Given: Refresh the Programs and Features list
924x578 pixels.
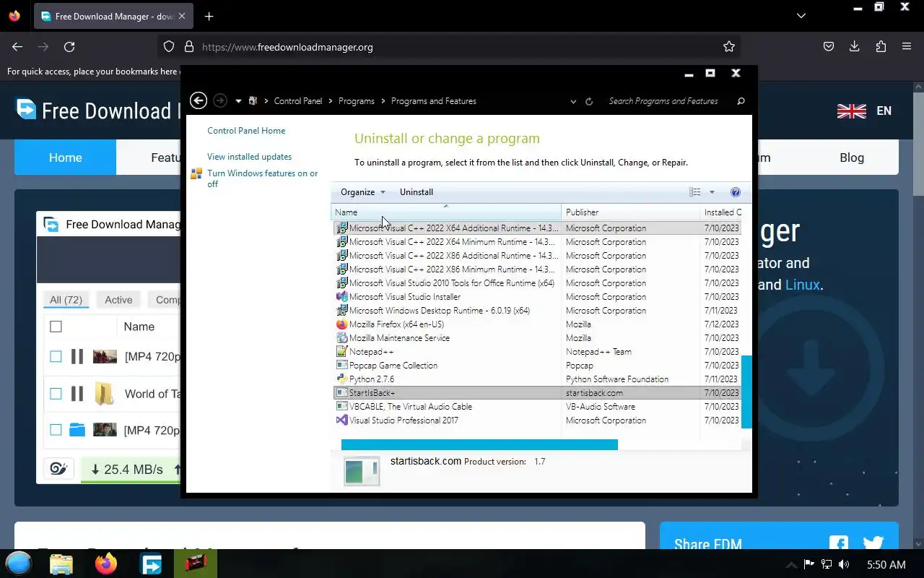Looking at the screenshot, I should [x=589, y=102].
